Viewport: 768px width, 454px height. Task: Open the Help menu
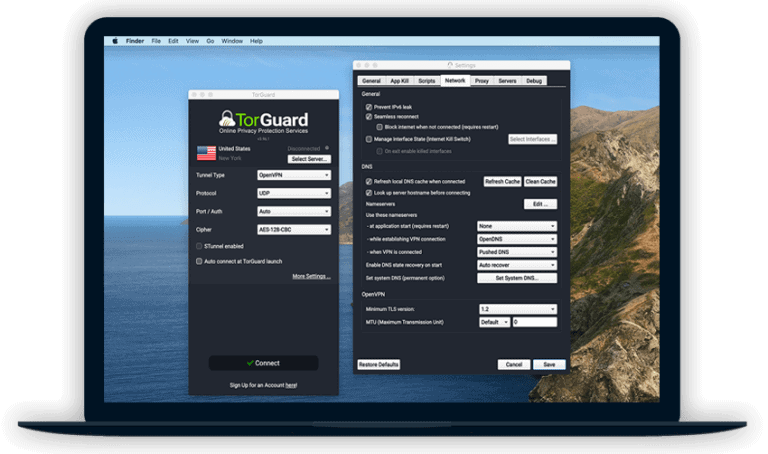[257, 41]
